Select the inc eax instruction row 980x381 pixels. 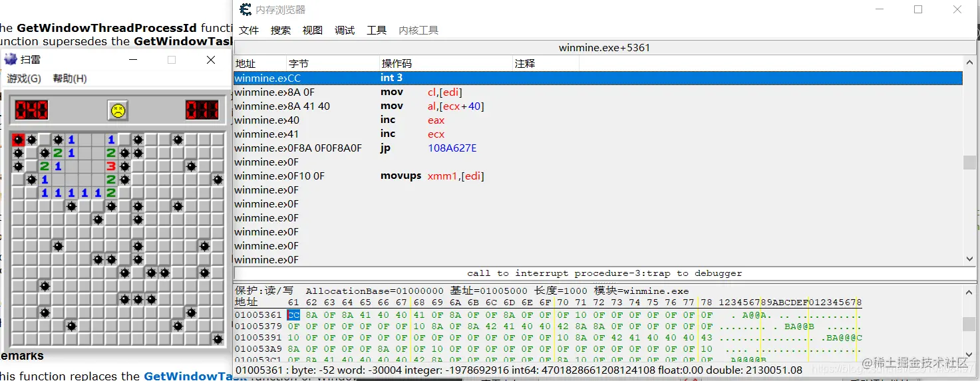(x=598, y=120)
